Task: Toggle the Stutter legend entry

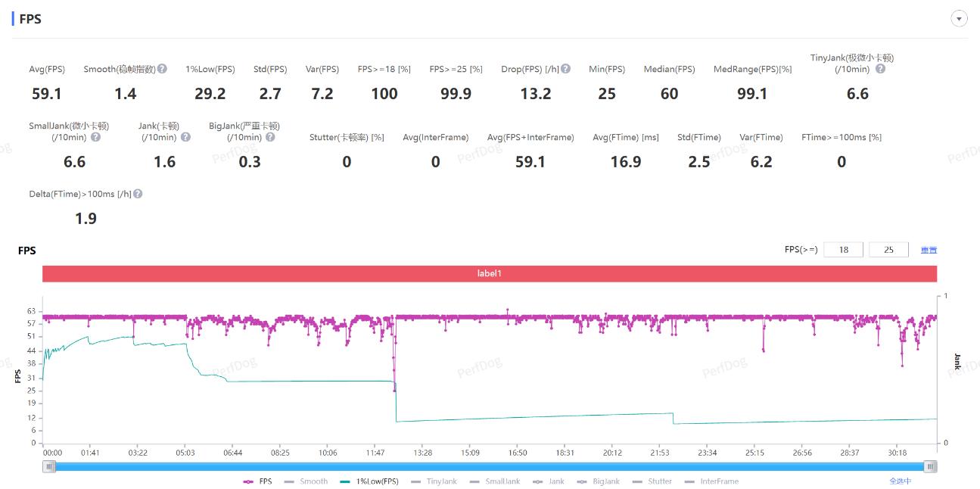Action: [652, 481]
